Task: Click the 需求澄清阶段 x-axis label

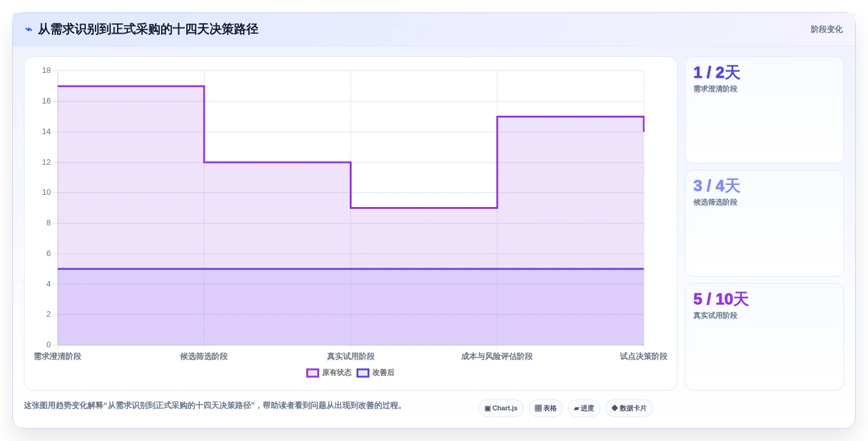Action: [58, 356]
